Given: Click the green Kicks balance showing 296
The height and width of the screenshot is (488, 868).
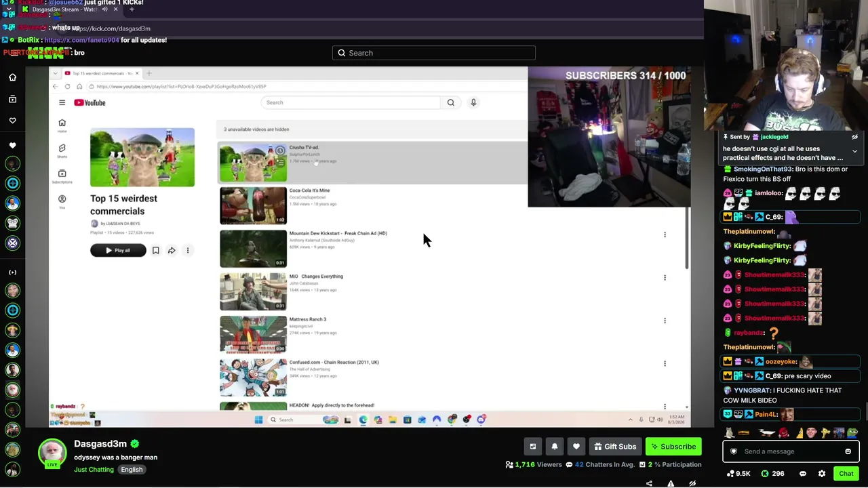Looking at the screenshot, I should coord(772,474).
